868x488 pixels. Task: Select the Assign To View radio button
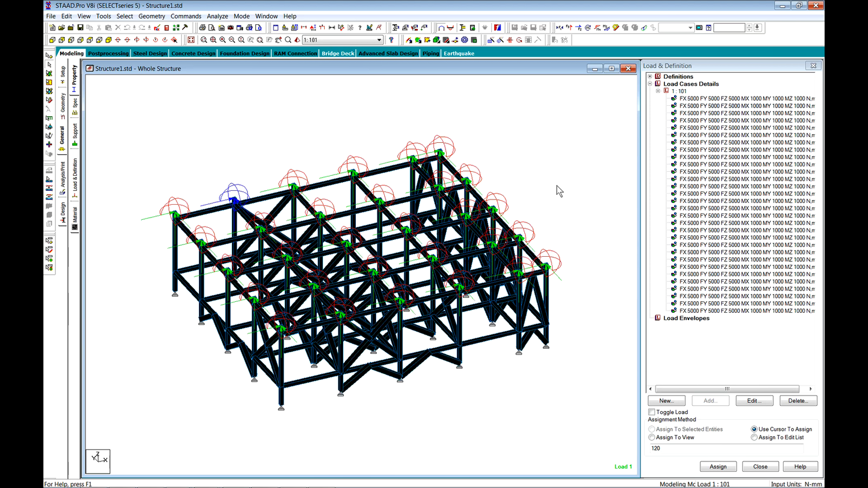[652, 437]
